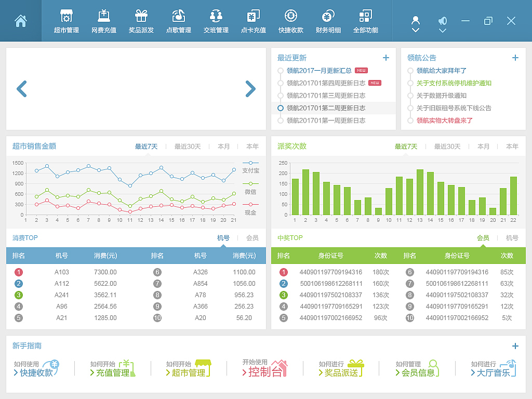The height and width of the screenshot is (399, 532).
Task: Open 快捷收款 toolbar icon
Action: [291, 21]
